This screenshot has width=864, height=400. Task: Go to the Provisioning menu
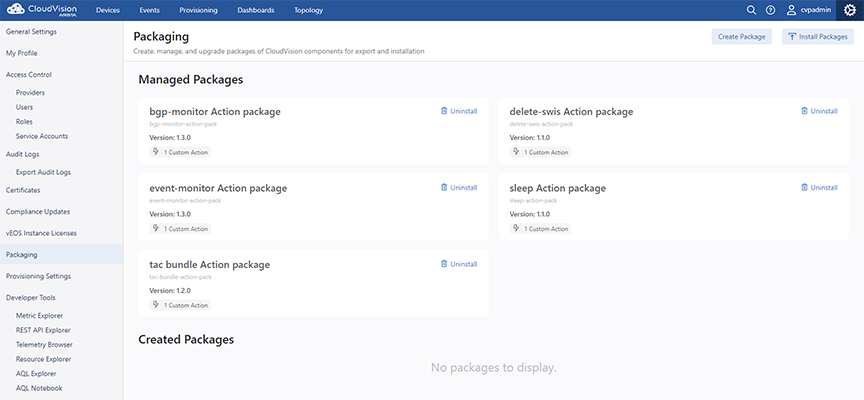coord(198,10)
